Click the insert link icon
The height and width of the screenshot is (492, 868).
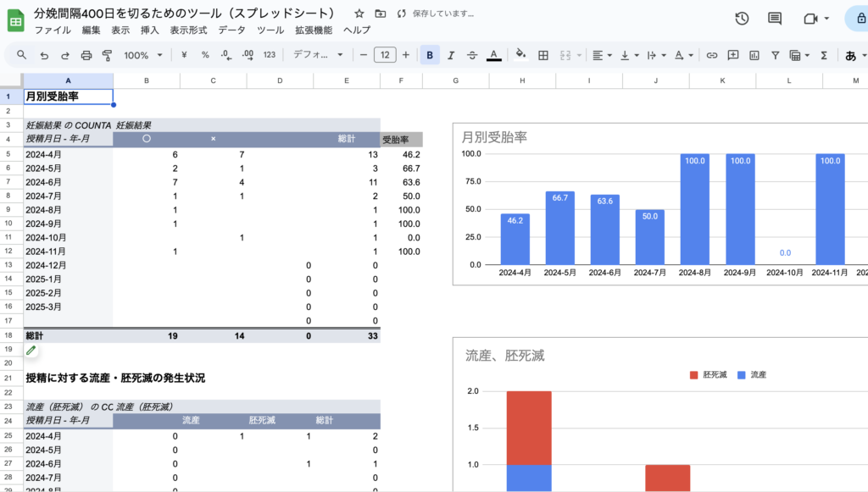tap(712, 55)
